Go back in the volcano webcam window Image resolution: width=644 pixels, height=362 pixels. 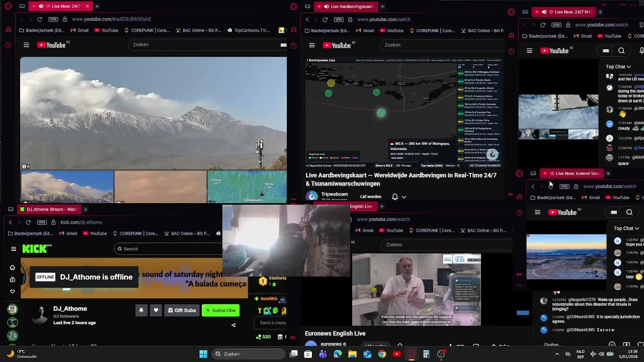click(22, 19)
